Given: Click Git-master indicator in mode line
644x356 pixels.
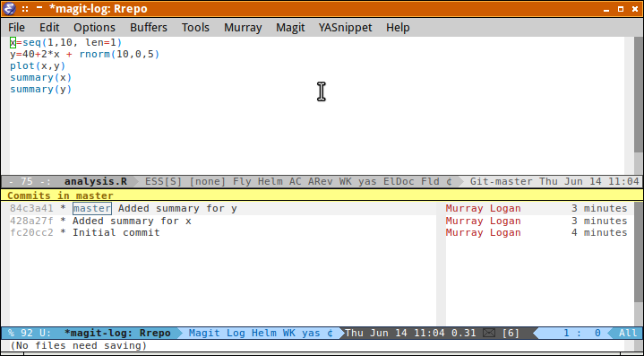Looking at the screenshot, I should (x=501, y=181).
